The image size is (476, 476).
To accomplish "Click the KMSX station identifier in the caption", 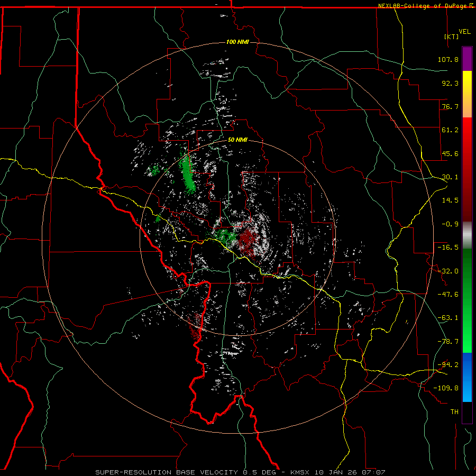I will click(x=300, y=472).
